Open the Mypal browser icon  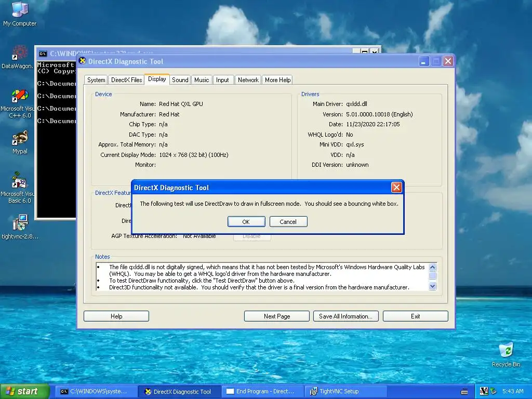[x=20, y=142]
